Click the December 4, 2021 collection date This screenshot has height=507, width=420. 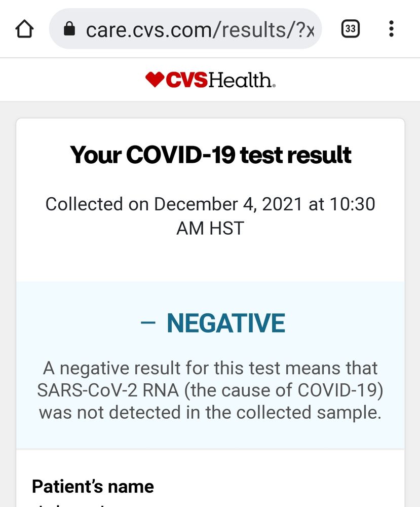[x=228, y=204]
